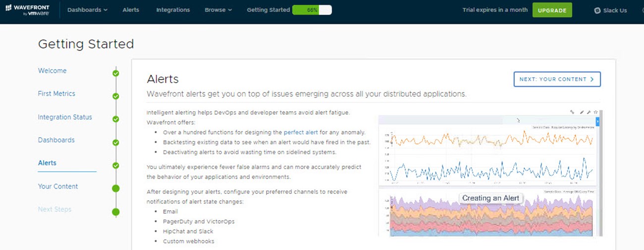Select the Alerts step in sidebar
The image size is (644, 250).
[x=47, y=163]
